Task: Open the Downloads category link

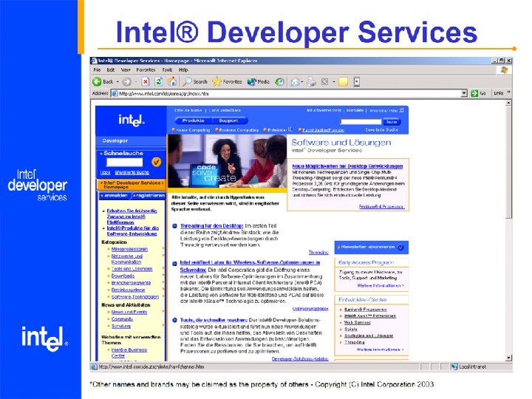Action: tap(123, 276)
